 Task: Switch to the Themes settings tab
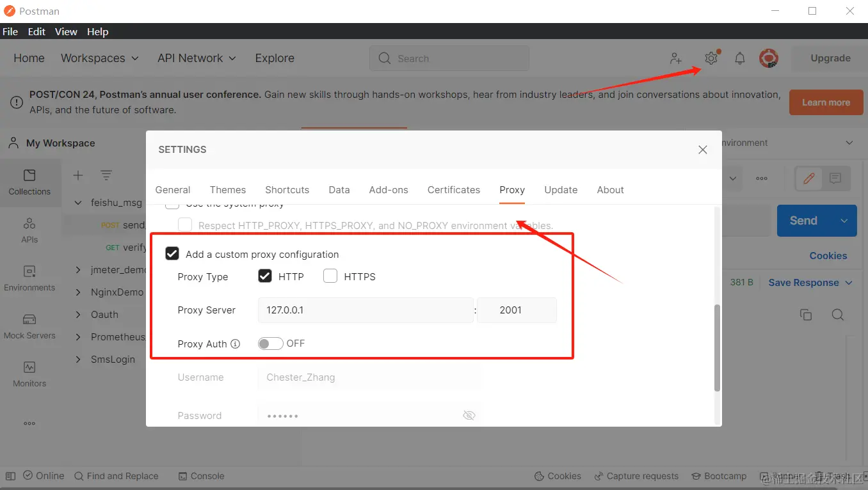[228, 190]
